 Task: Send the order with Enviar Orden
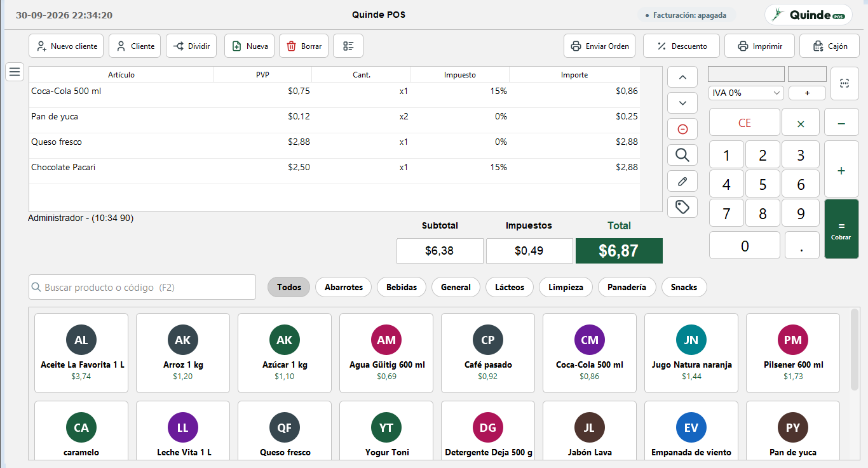pyautogui.click(x=599, y=46)
